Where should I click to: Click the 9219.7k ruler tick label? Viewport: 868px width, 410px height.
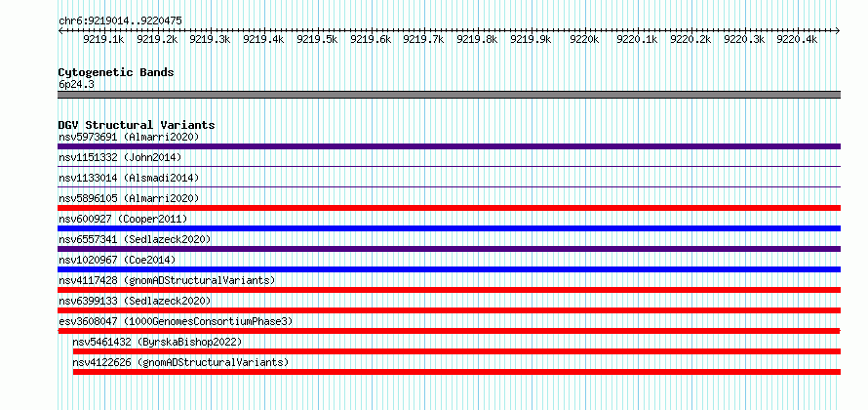424,39
